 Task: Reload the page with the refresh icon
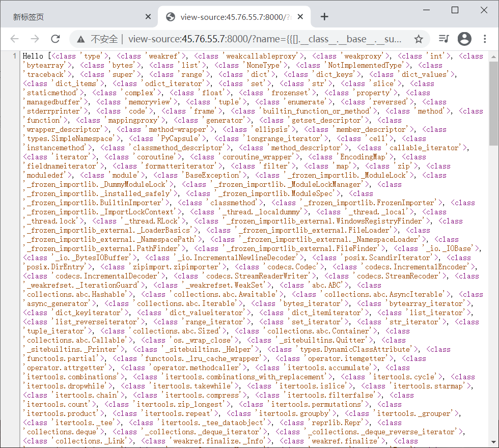point(56,39)
